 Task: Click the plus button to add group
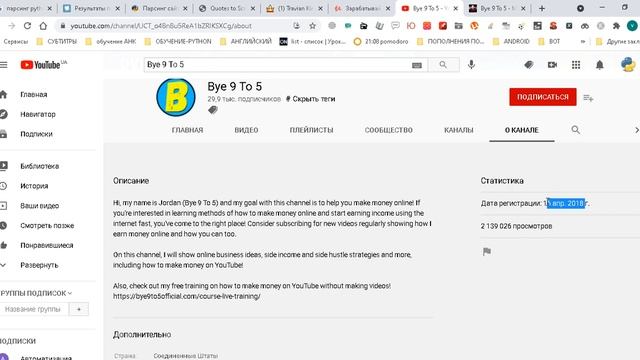(x=79, y=309)
